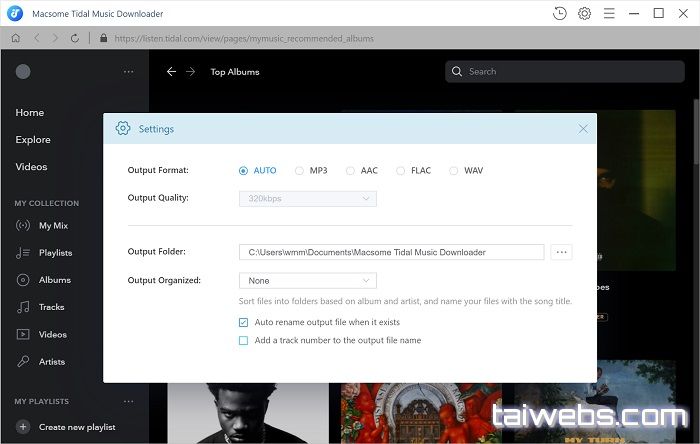
Task: Open Albums in My Collection
Action: pyautogui.click(x=54, y=280)
